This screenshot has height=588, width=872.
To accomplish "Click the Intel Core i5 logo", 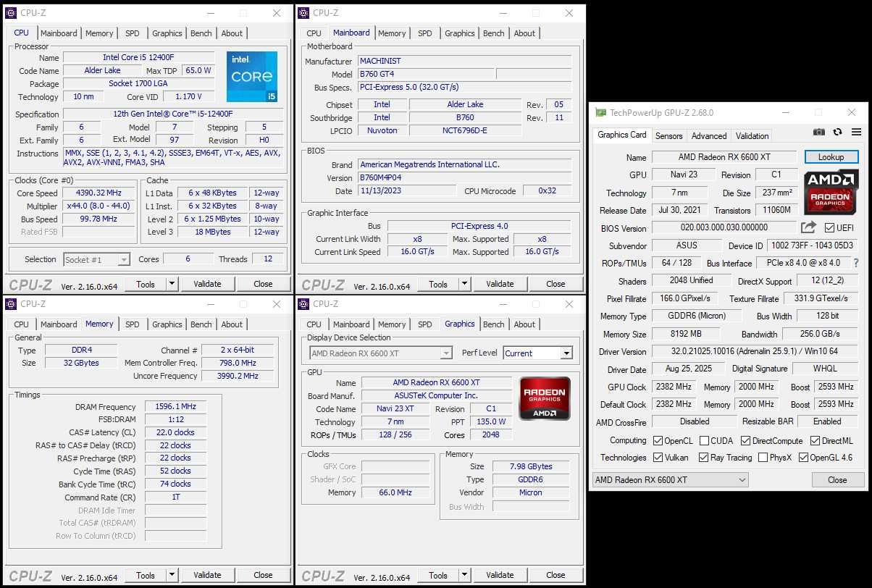I will point(252,77).
